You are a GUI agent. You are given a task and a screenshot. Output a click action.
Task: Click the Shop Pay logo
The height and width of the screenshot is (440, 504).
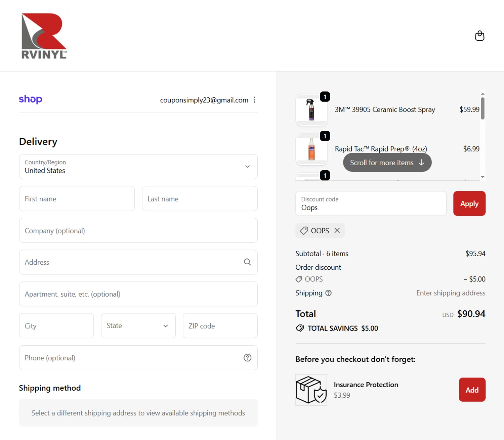pos(31,99)
